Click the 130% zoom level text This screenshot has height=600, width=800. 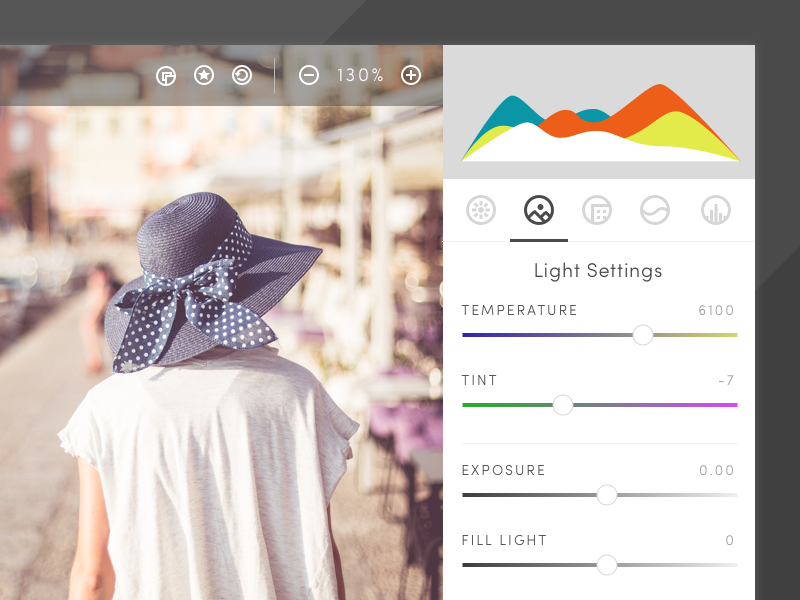coord(360,75)
